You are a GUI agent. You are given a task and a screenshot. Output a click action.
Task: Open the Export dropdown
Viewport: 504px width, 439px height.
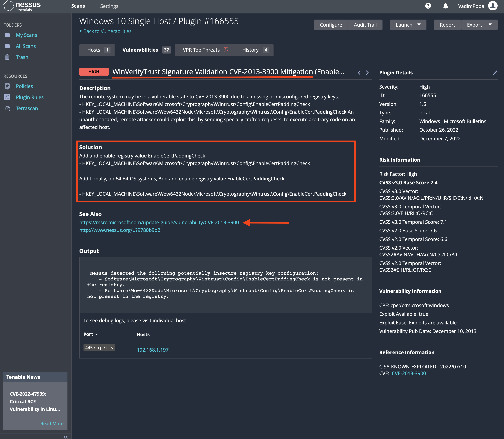[479, 25]
